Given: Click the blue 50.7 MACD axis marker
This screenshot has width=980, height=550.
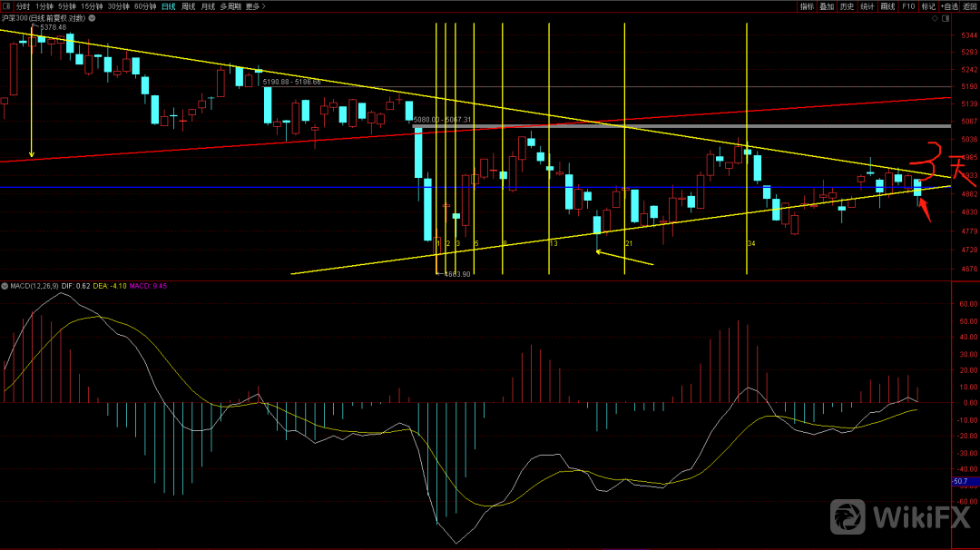Looking at the screenshot, I should tap(962, 481).
